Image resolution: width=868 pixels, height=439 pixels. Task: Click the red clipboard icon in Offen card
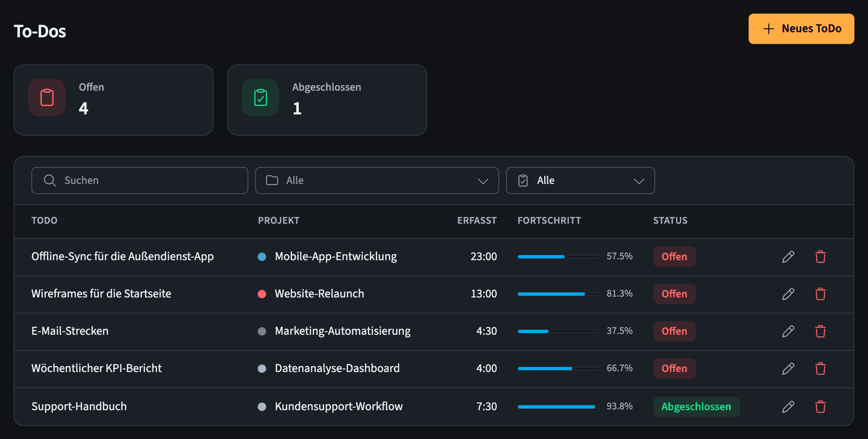(47, 98)
